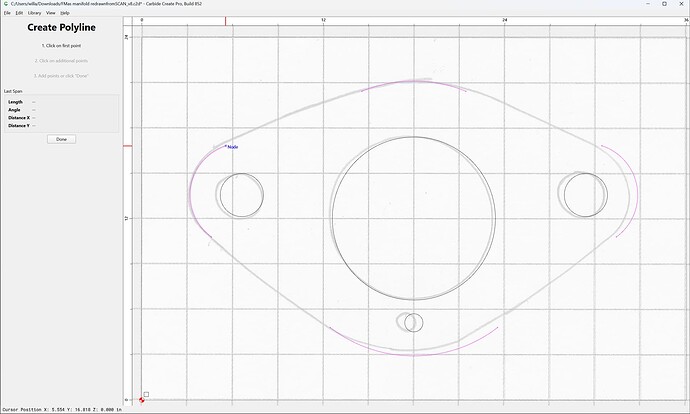Click the 'Distance Y' label
Screen dimensions: 690x414
click(x=19, y=125)
